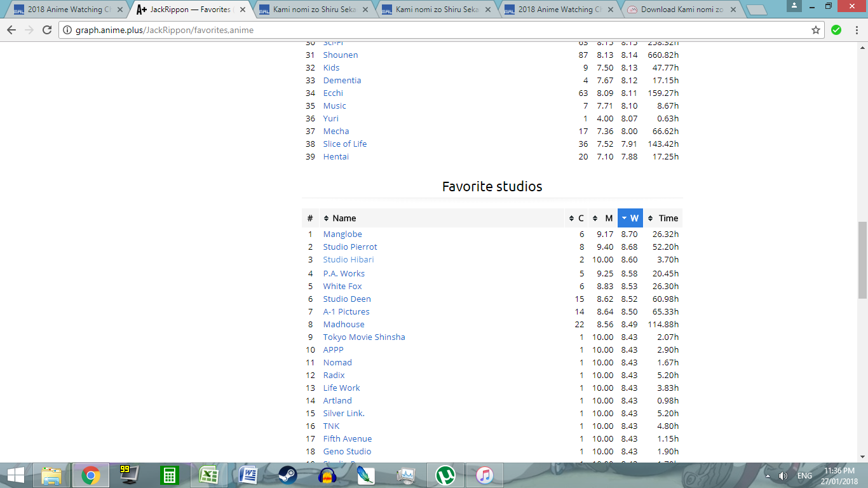
Task: Open uTorrent from the taskbar
Action: point(445,475)
